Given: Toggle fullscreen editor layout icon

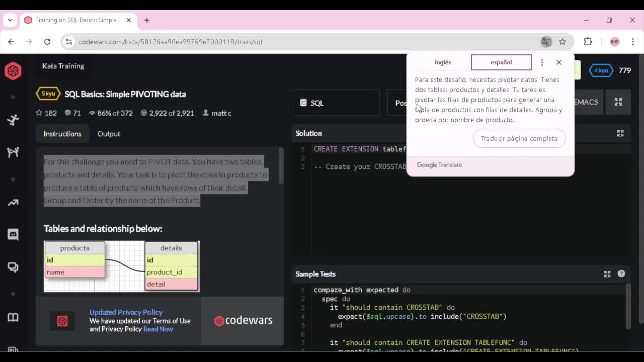Looking at the screenshot, I should tap(618, 102).
